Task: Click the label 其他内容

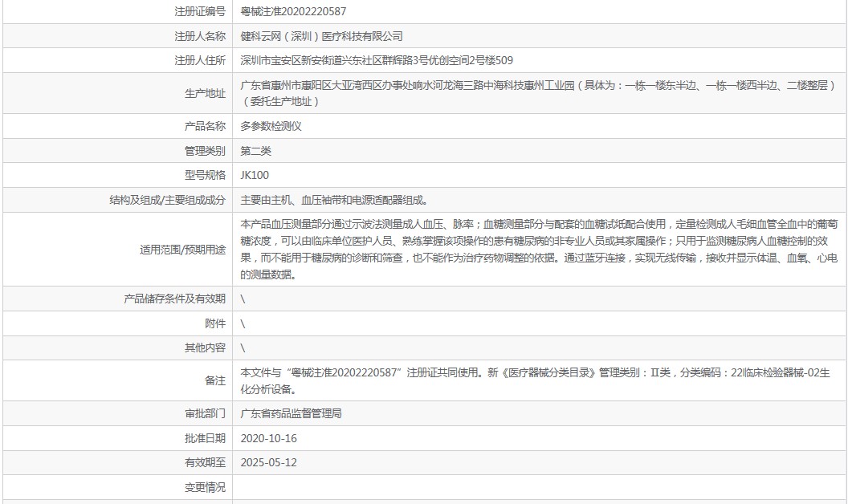Action: pyautogui.click(x=205, y=348)
